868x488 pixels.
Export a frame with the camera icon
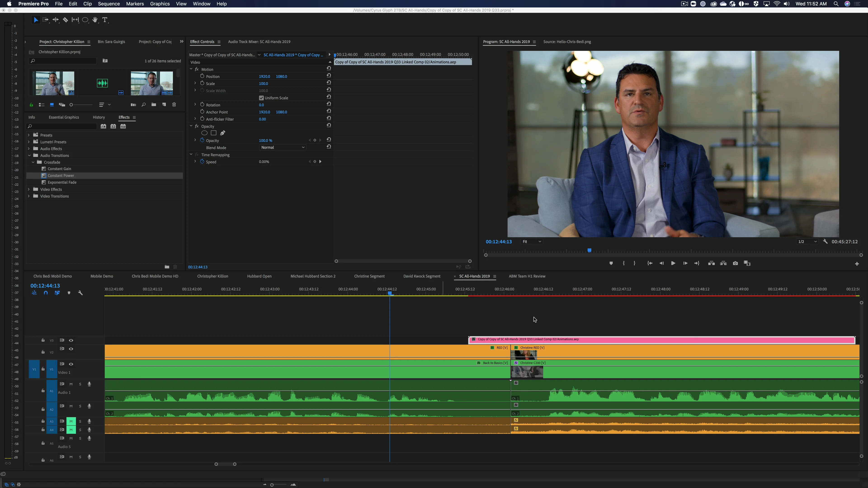[x=735, y=263]
